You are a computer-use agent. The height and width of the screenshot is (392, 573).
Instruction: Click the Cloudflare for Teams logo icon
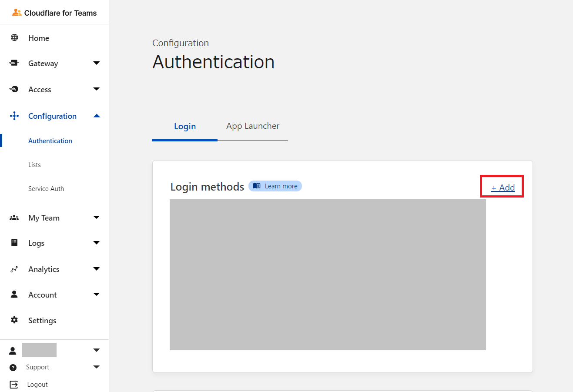point(17,13)
